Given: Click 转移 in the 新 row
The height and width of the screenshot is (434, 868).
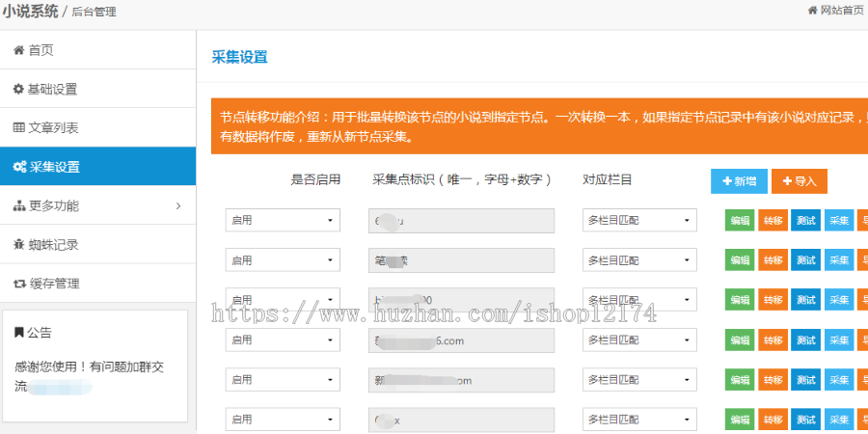Looking at the screenshot, I should [773, 380].
